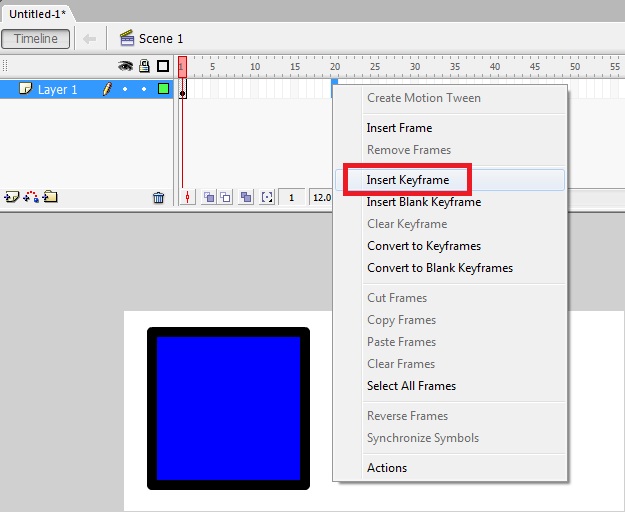Enable the Onion Skin icon
The width and height of the screenshot is (625, 512).
pyautogui.click(x=208, y=197)
